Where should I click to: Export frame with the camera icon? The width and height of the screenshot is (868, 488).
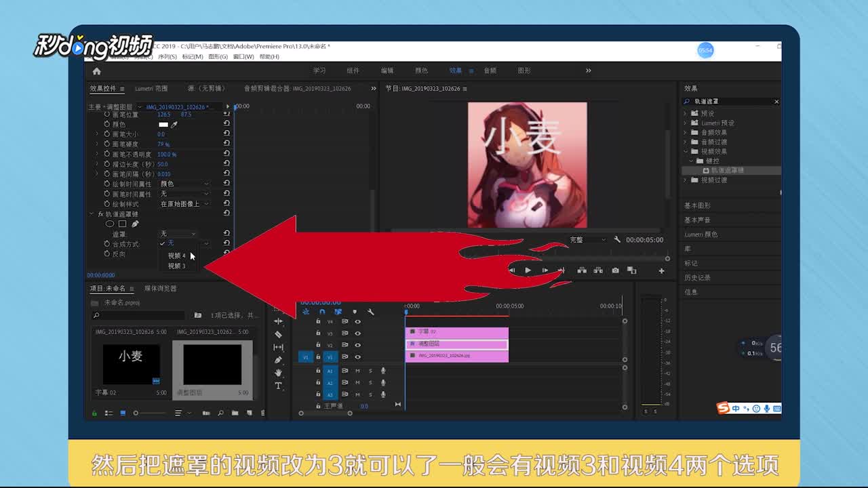pos(615,270)
